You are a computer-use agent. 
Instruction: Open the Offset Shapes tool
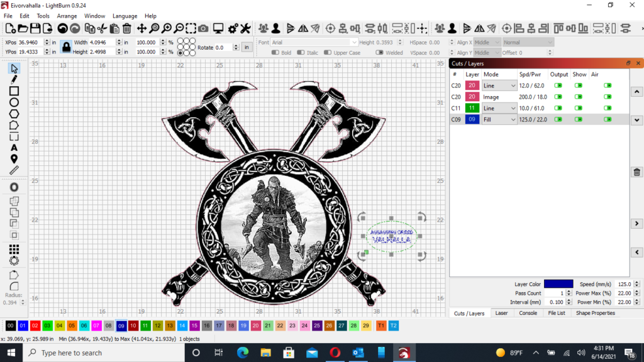[x=14, y=187]
